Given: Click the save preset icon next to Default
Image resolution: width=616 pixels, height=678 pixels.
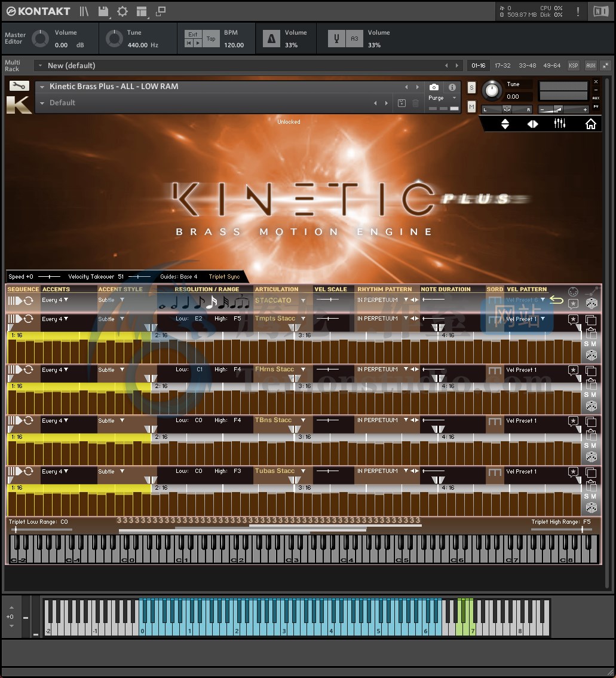Looking at the screenshot, I should pos(402,103).
